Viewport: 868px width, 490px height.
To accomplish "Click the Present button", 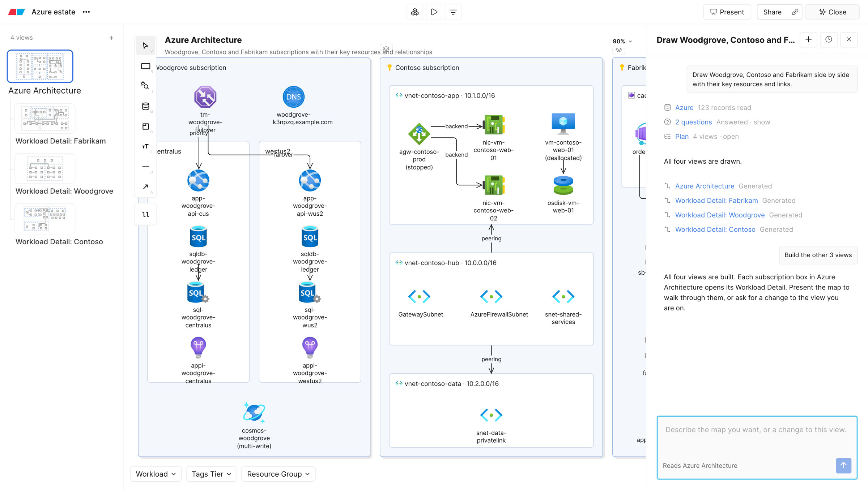I will pos(727,12).
